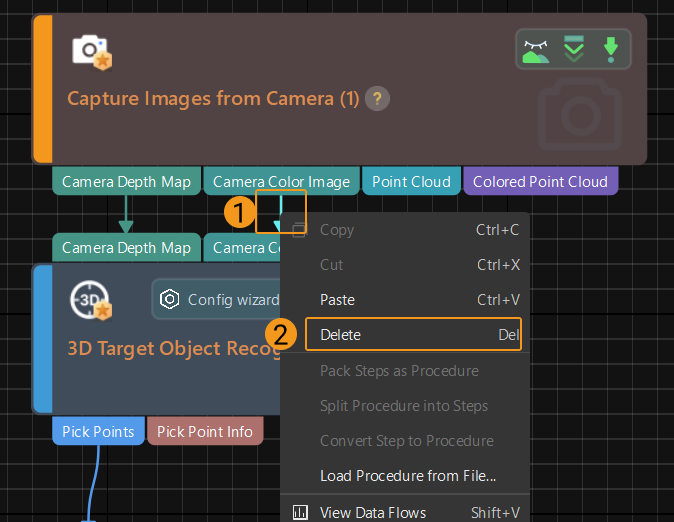Viewport: 674px width, 522px height.
Task: Click the camera icon on Capture Images step
Action: pyautogui.click(x=91, y=52)
